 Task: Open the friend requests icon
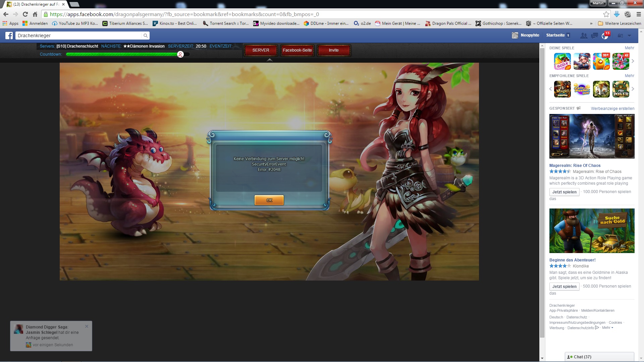584,36
